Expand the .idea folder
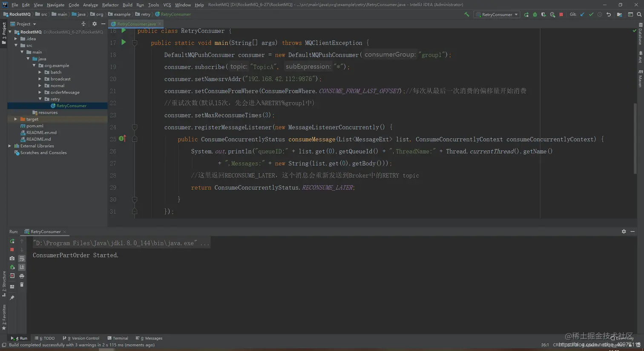644x351 pixels. (x=16, y=39)
